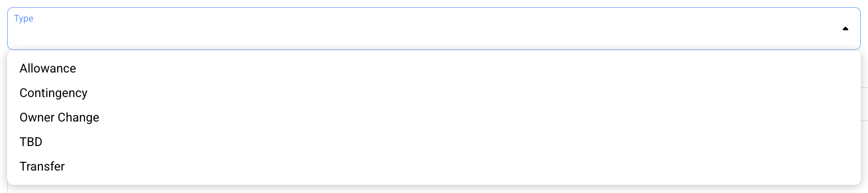Click inside the Type combo box field
Viewport: 868px width, 193px height.
pyautogui.click(x=434, y=29)
